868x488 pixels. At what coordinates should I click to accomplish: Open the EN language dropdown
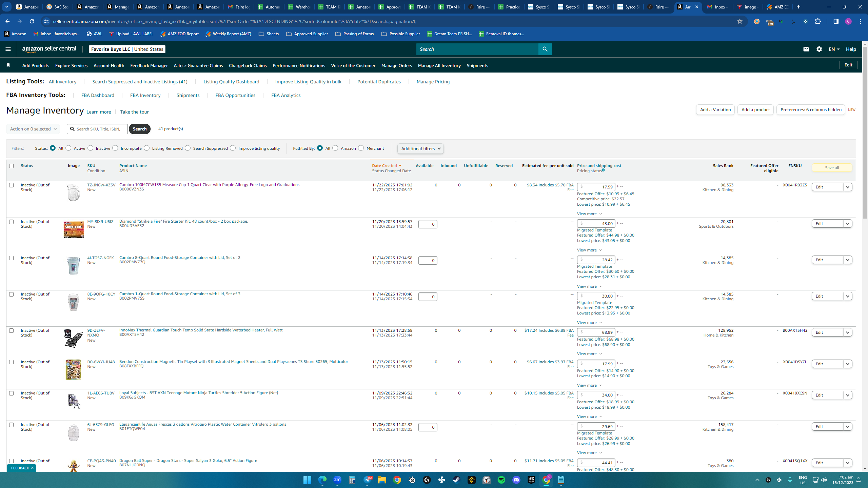coord(834,49)
